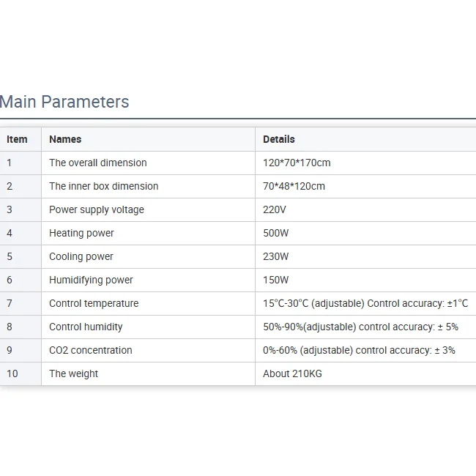Click the Item column header
This screenshot has width=476, height=476.
pos(17,139)
